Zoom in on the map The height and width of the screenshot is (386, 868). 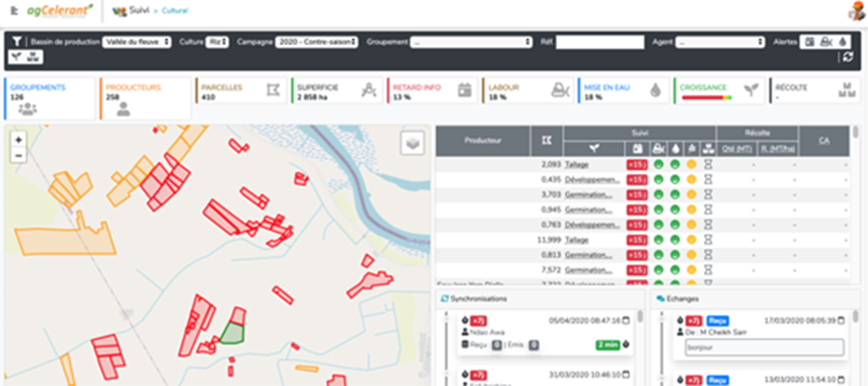coord(18,140)
